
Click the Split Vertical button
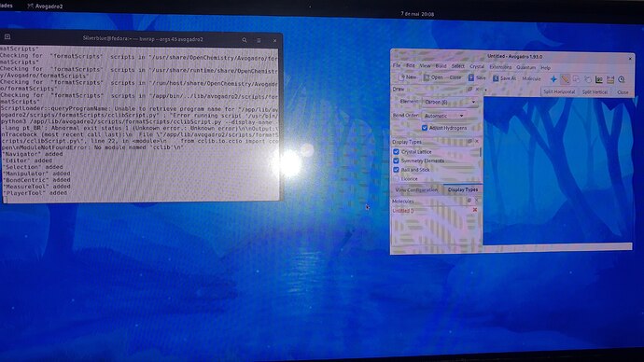coord(595,92)
